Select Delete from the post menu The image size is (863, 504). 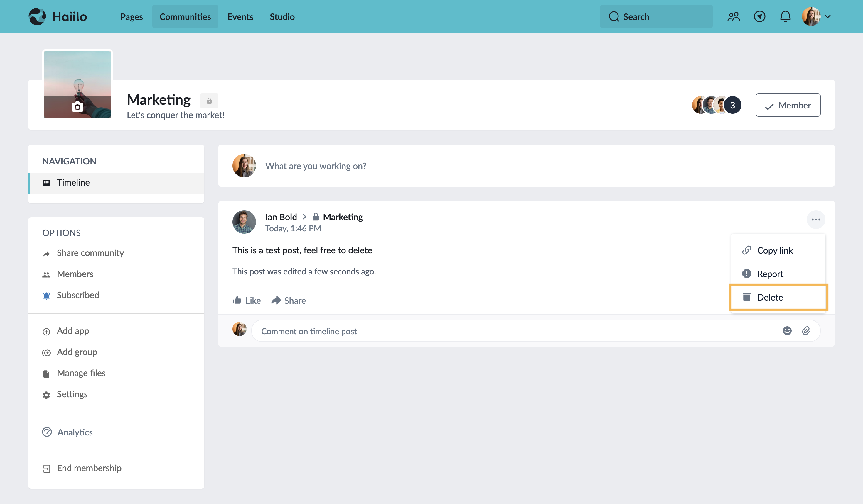(x=770, y=297)
